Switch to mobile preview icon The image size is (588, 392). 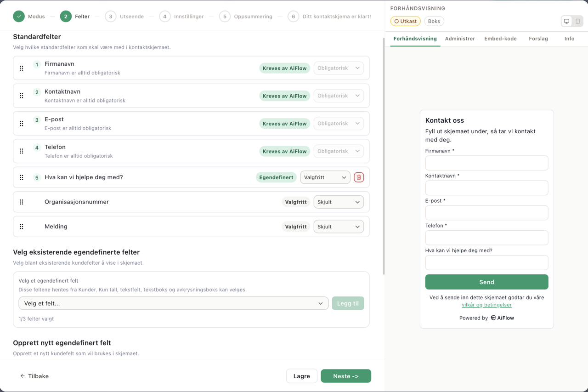point(577,21)
